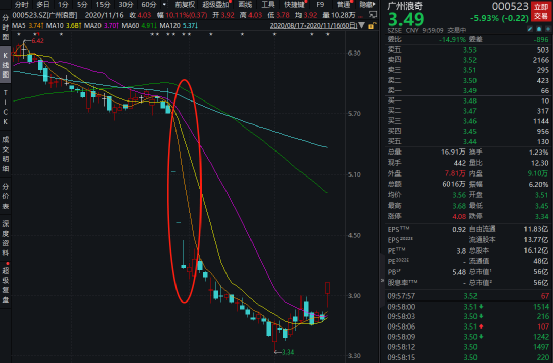Screen dimensions: 553x363
Task: Open the 快捷键 shortcuts menu
Action: 294,5
